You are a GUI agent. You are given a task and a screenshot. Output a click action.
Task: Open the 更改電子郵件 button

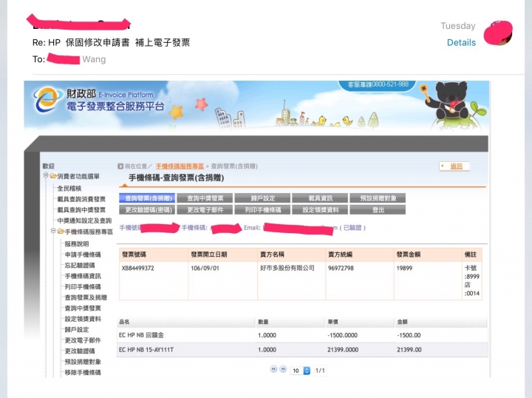tap(205, 209)
